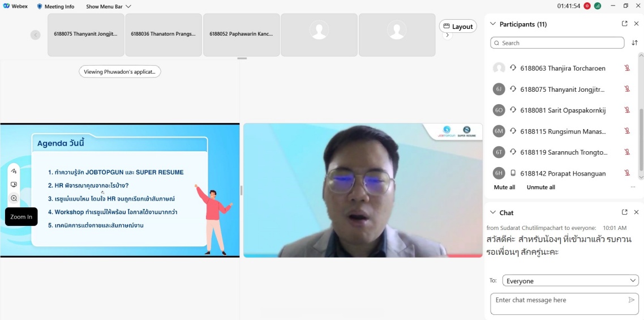Click the participants list scrollbar
This screenshot has height=320, width=644.
(641, 136)
